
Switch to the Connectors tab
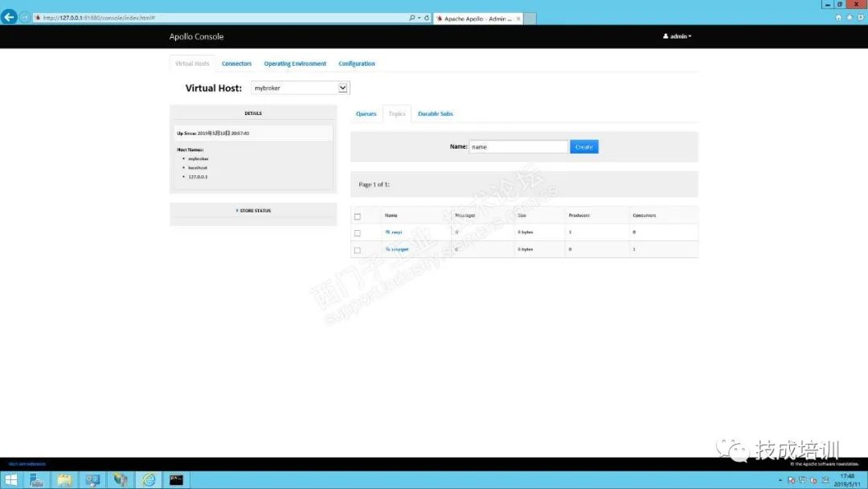pyautogui.click(x=236, y=64)
